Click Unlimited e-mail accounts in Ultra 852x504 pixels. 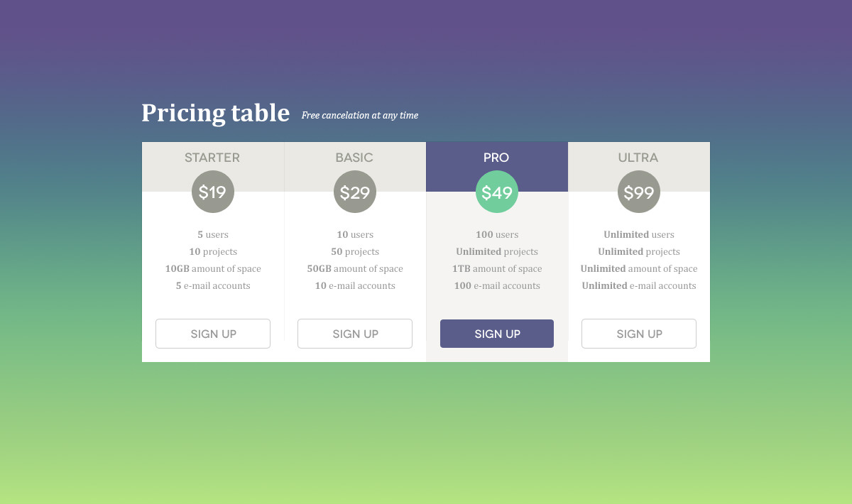point(639,286)
